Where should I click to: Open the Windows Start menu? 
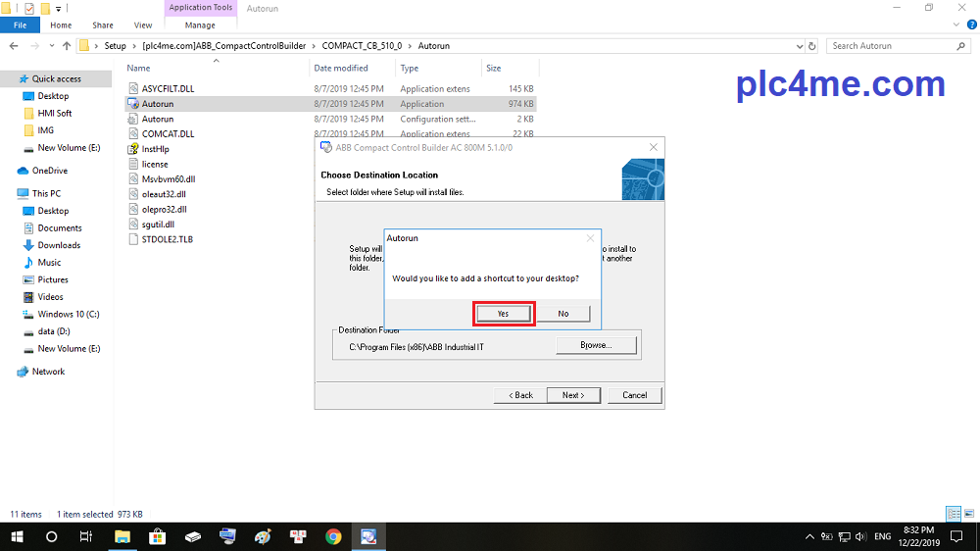click(17, 536)
